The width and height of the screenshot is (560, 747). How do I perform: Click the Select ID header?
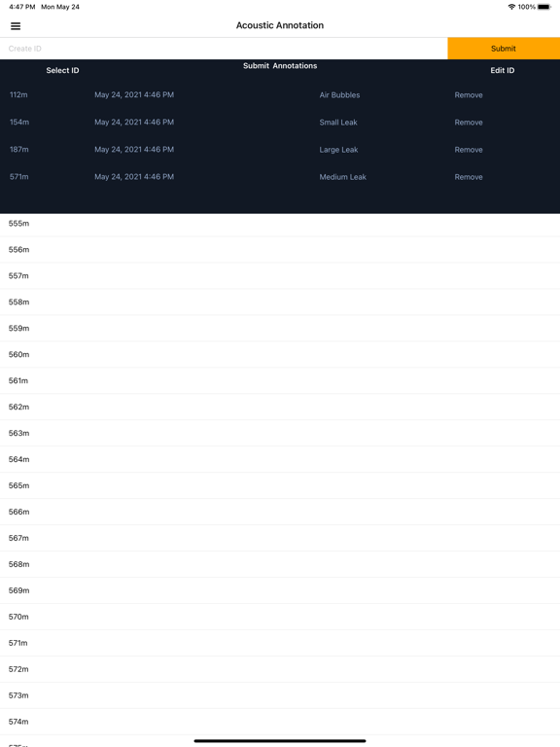[62, 70]
